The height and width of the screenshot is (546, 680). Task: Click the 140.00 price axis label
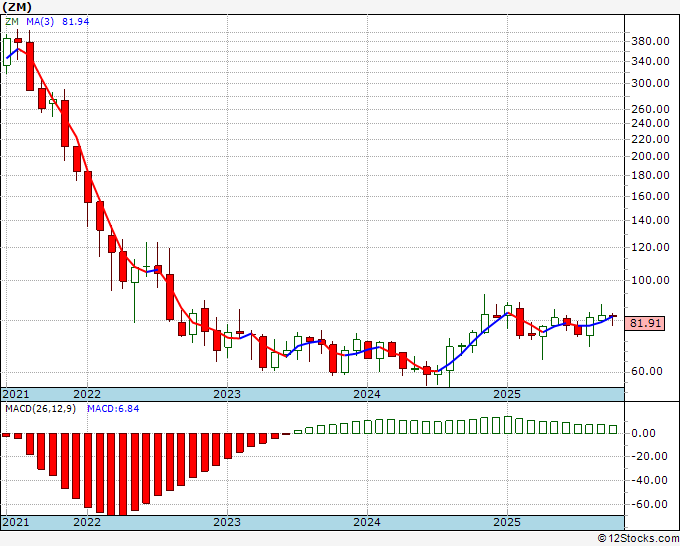pos(650,220)
